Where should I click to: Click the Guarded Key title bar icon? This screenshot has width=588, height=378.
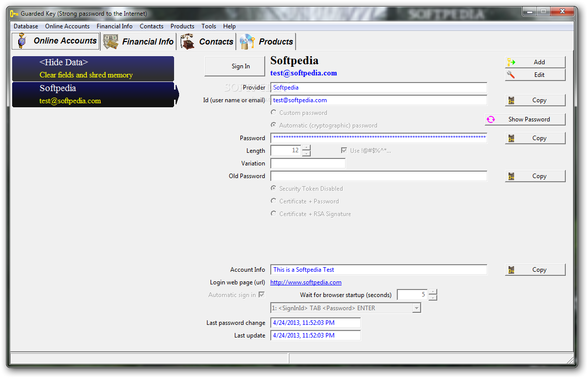14,14
